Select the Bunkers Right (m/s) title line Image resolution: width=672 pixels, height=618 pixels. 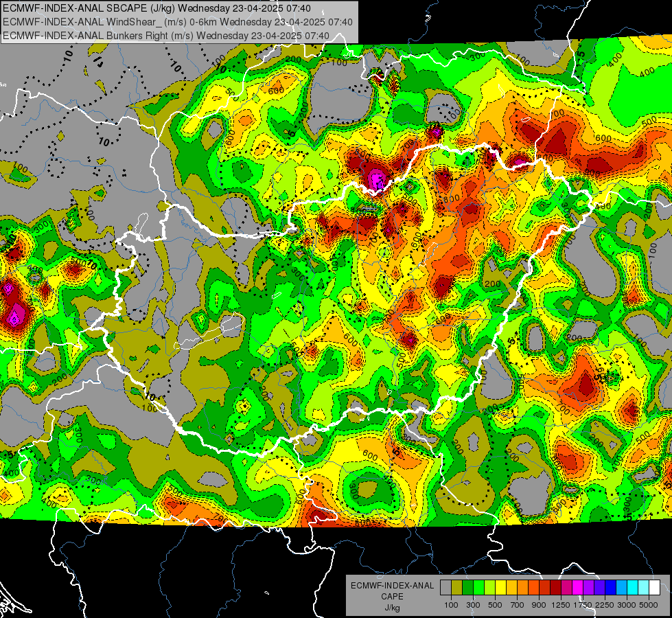pyautogui.click(x=166, y=36)
